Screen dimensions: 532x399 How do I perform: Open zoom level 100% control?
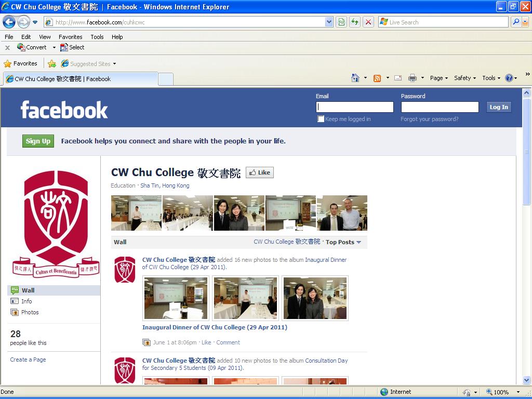[503, 392]
